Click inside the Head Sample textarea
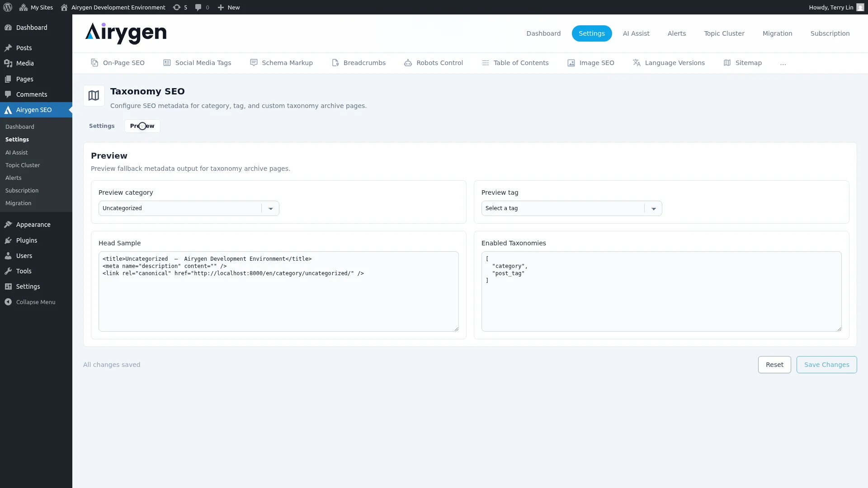The width and height of the screenshot is (868, 488). (278, 291)
